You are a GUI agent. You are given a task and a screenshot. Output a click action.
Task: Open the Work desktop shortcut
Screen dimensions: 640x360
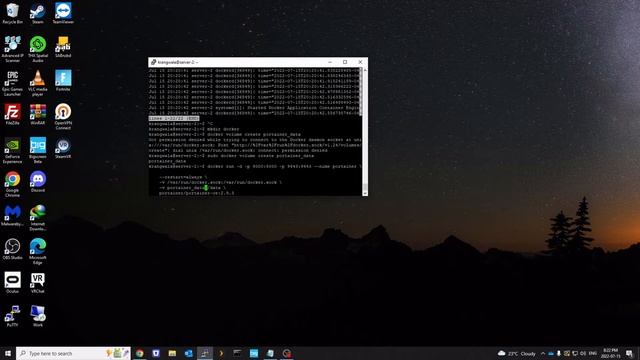point(38,316)
